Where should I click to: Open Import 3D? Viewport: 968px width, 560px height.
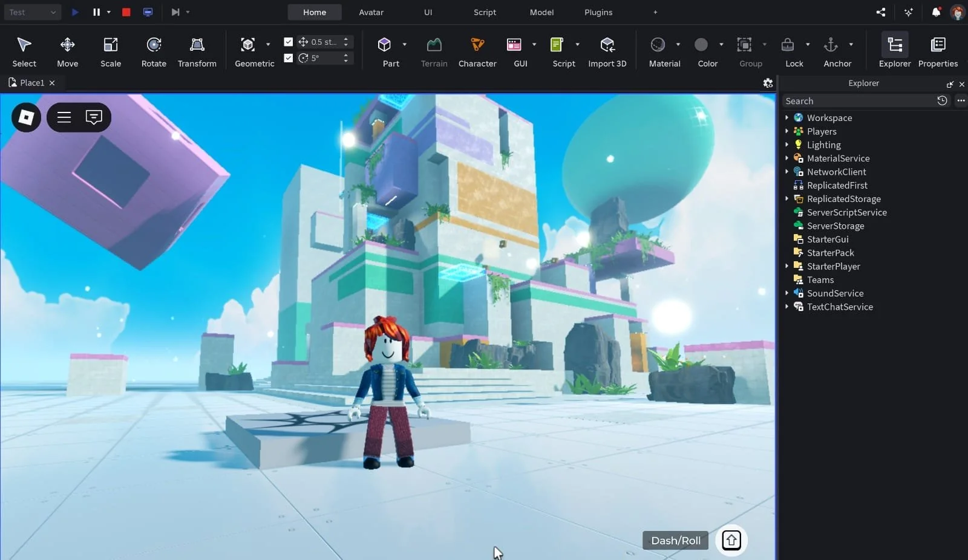pos(607,52)
